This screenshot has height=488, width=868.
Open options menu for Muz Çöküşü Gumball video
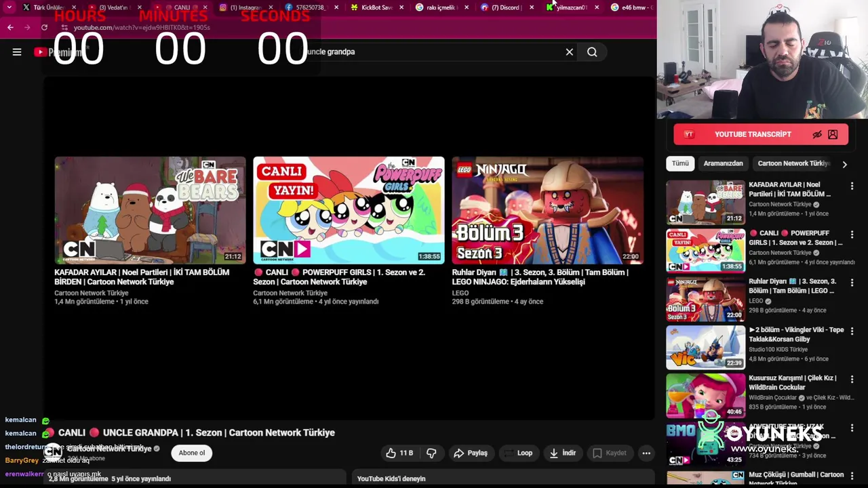852,476
